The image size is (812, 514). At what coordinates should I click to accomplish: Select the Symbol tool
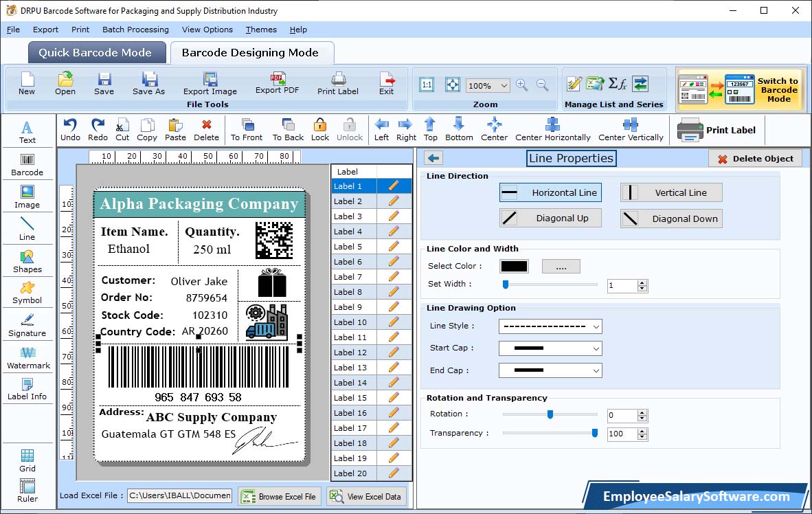pos(27,293)
